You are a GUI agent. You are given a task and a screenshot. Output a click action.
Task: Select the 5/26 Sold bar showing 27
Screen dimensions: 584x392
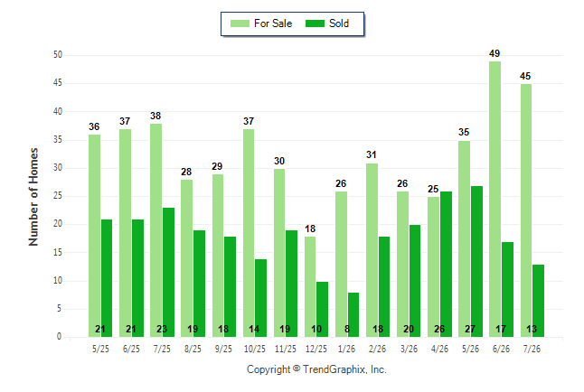point(476,261)
